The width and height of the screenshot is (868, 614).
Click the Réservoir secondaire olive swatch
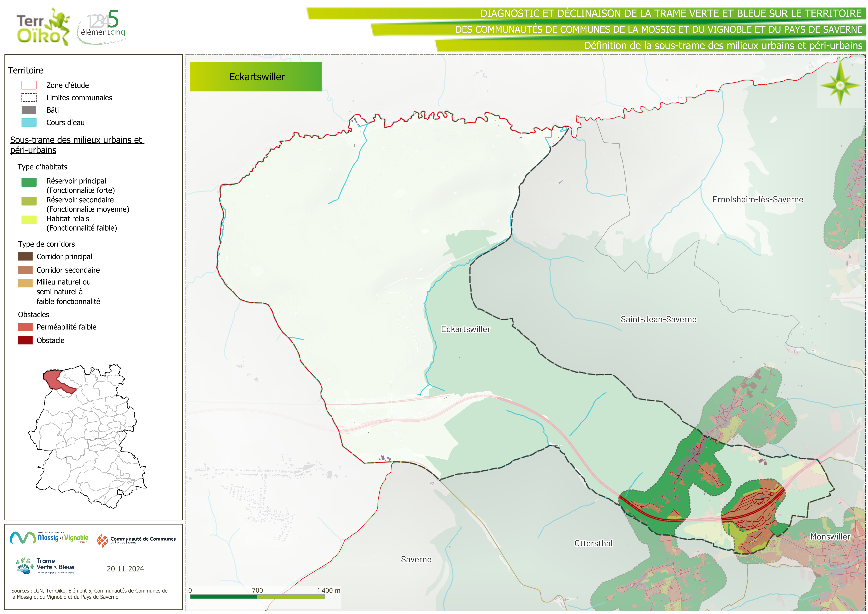[x=29, y=201]
